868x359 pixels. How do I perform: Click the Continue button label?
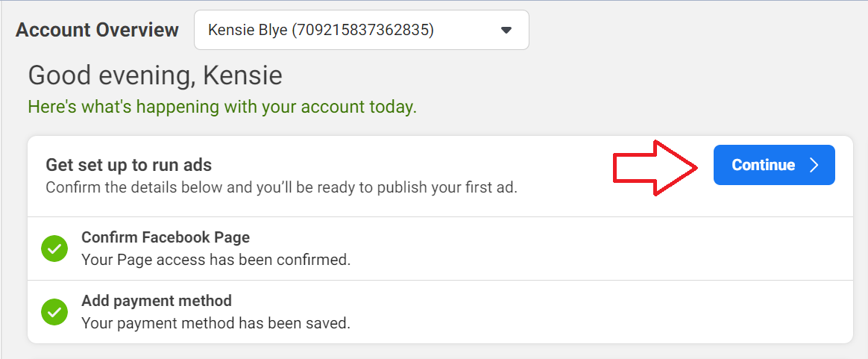click(764, 165)
